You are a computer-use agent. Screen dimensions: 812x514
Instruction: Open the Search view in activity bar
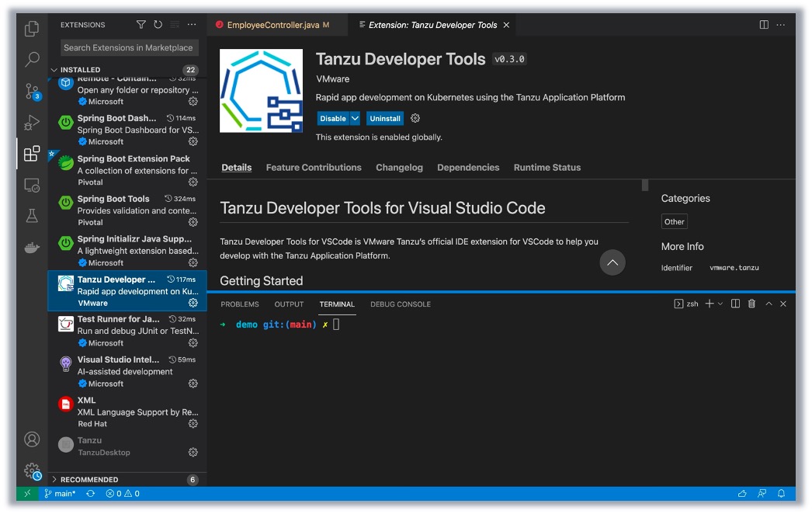(x=32, y=59)
